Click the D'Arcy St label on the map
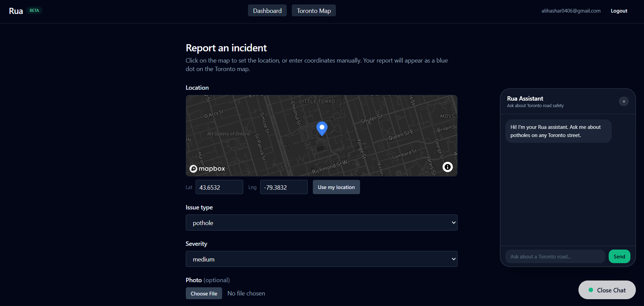 [214, 114]
